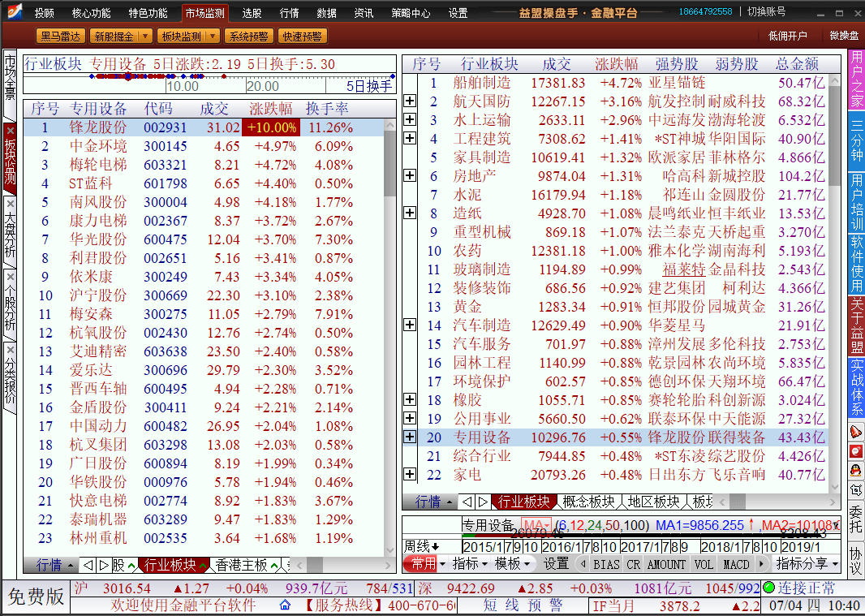
Task: Click the app logo in the title bar
Action: pyautogui.click(x=15, y=11)
